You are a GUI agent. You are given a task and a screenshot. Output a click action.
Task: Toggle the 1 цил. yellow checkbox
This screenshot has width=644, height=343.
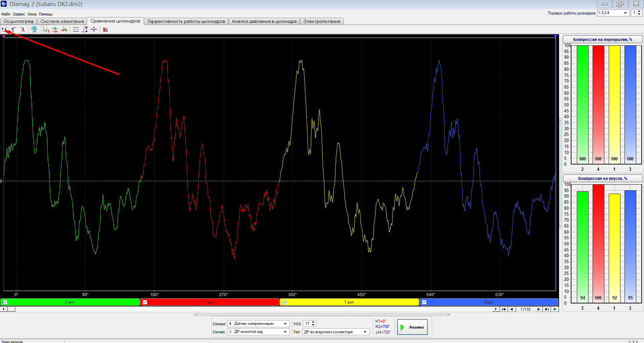pyautogui.click(x=284, y=302)
